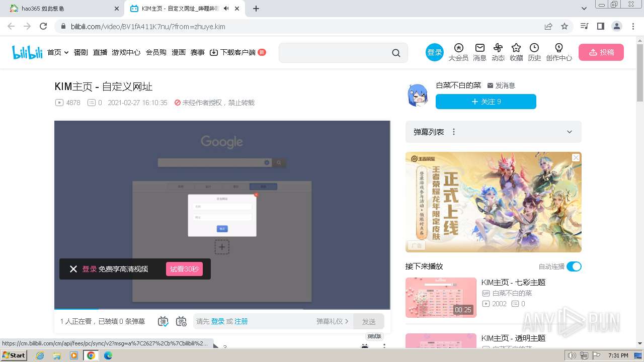Click 发消息 send message link
Image resolution: width=644 pixels, height=362 pixels.
[x=501, y=85]
